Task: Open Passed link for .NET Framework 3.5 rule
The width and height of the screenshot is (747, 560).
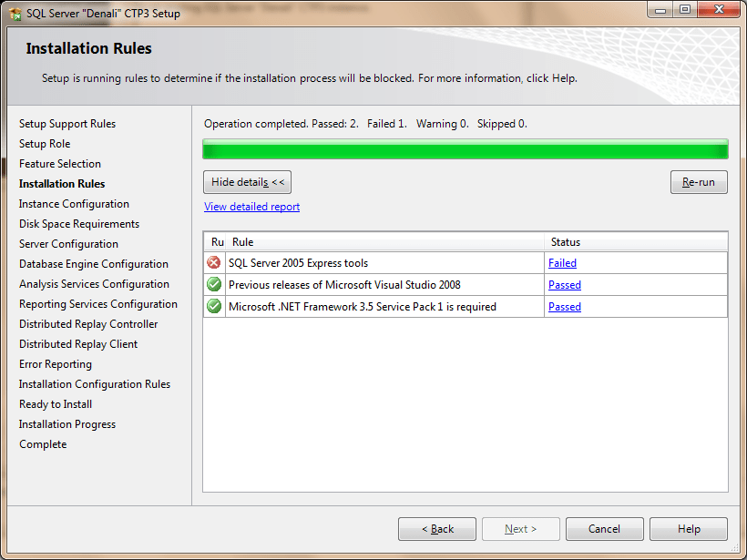Action: coord(565,307)
